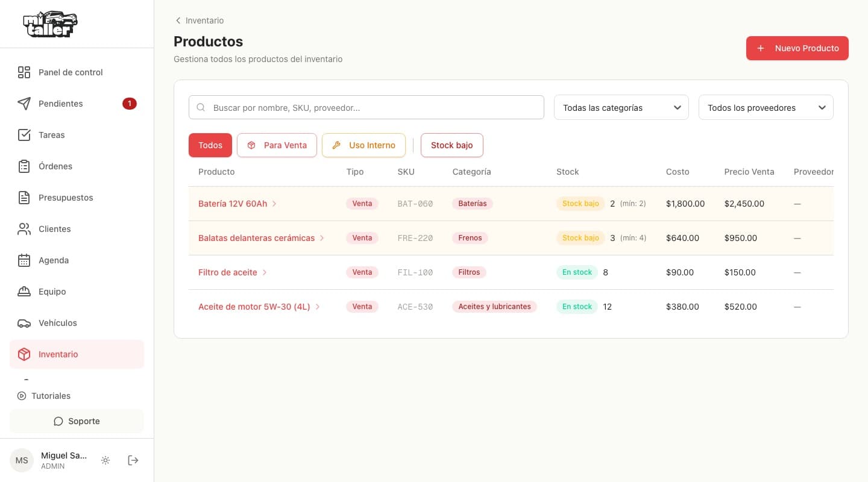Toggle theme with sun icon
Viewport: 868px width, 482px height.
[x=105, y=460]
